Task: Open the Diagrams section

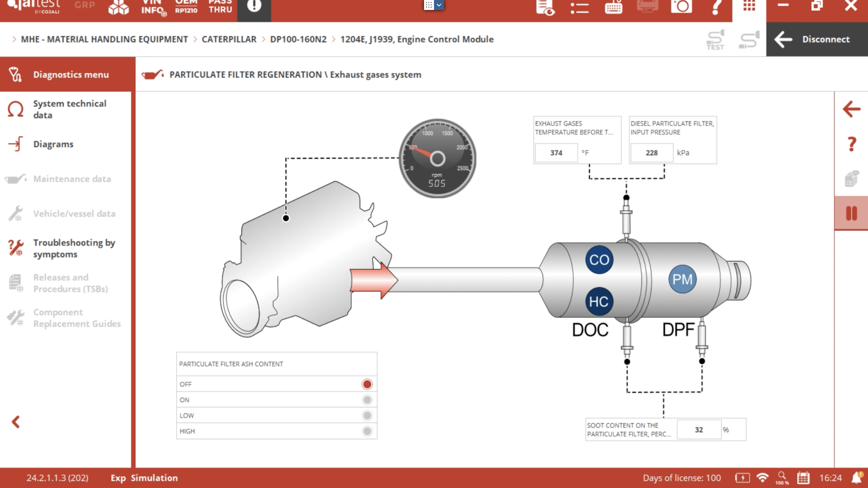Action: pyautogui.click(x=53, y=144)
